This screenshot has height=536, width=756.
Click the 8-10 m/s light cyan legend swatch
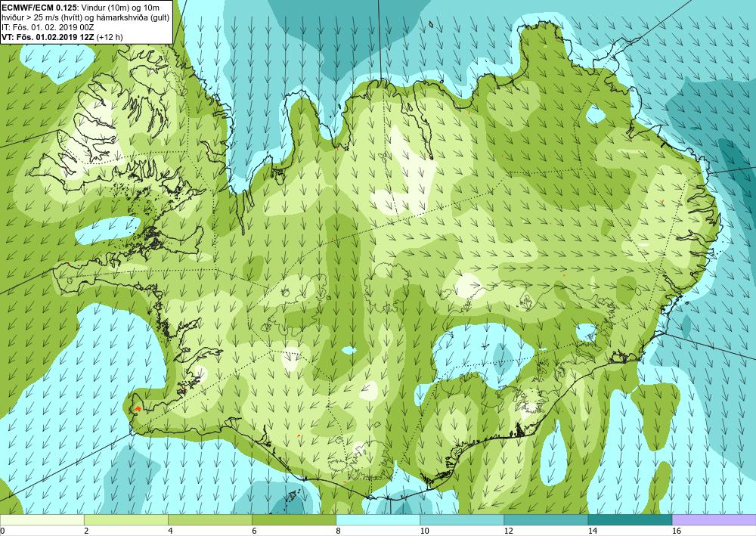377,519
